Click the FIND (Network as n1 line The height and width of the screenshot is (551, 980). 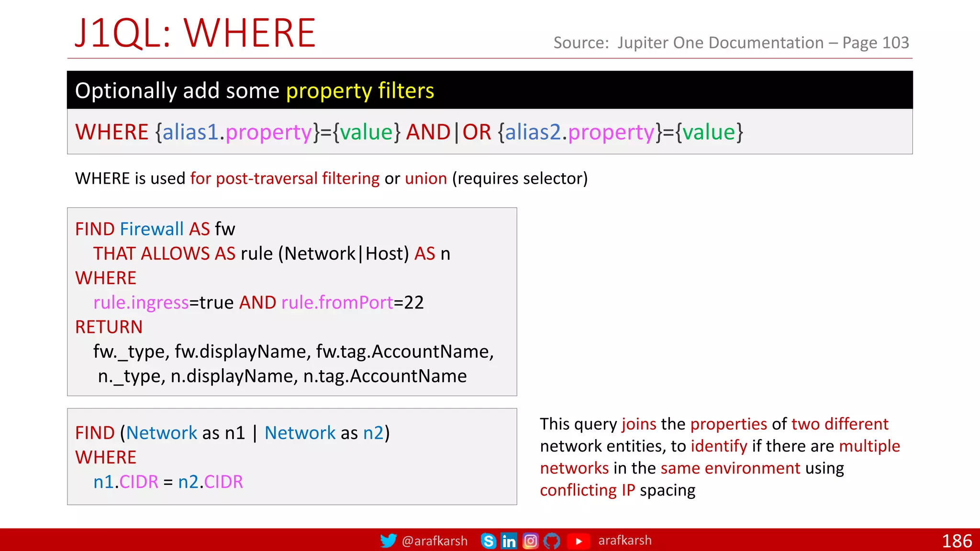click(x=233, y=433)
